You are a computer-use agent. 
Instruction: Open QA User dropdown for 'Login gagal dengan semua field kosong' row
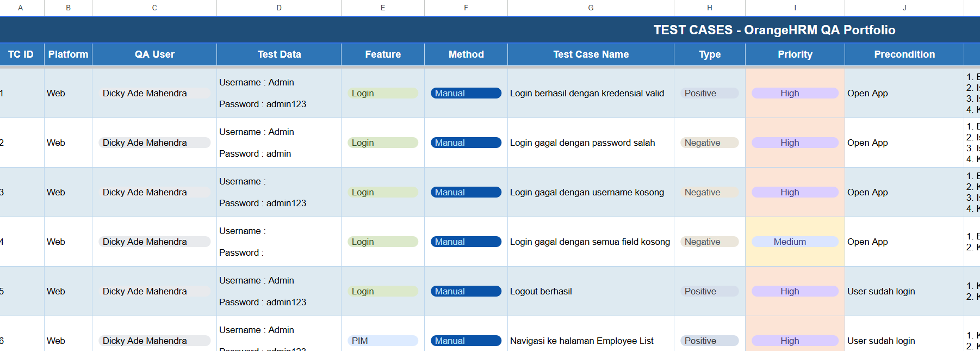154,242
